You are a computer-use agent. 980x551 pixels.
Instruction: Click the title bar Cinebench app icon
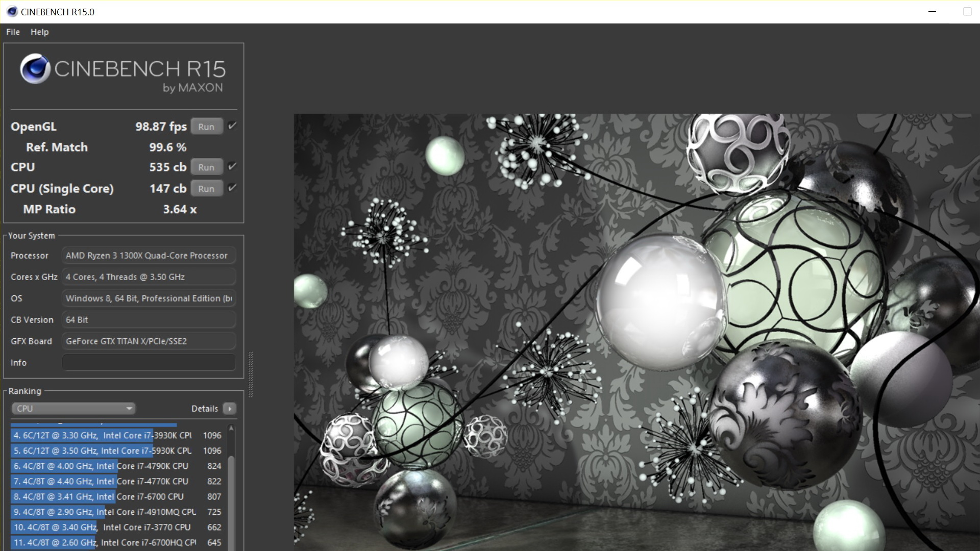12,11
